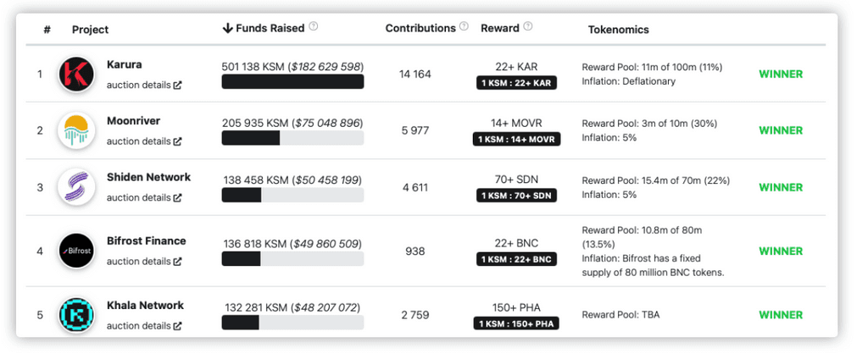Click the 5 977 contributions value
Screen dimensions: 868x359
click(415, 130)
